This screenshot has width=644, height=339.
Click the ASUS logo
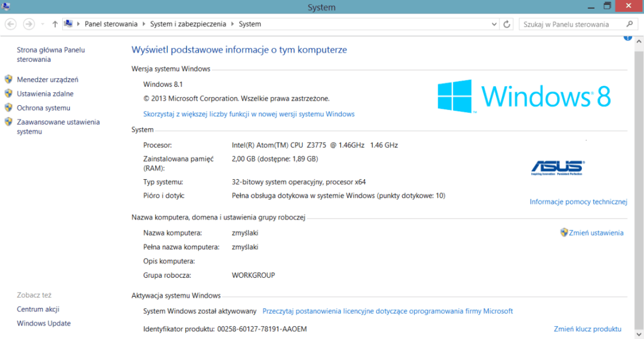pyautogui.click(x=558, y=167)
